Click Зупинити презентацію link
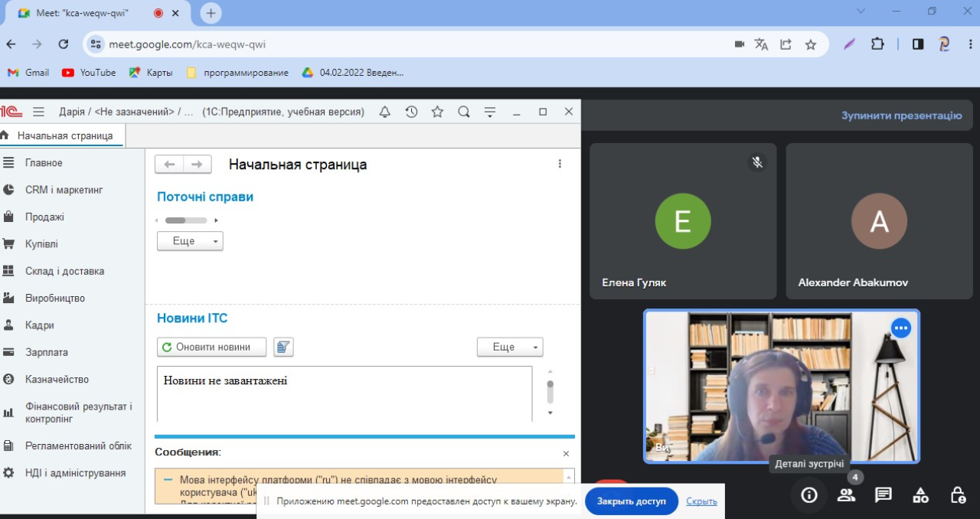Viewport: 980px width, 519px height. point(901,116)
